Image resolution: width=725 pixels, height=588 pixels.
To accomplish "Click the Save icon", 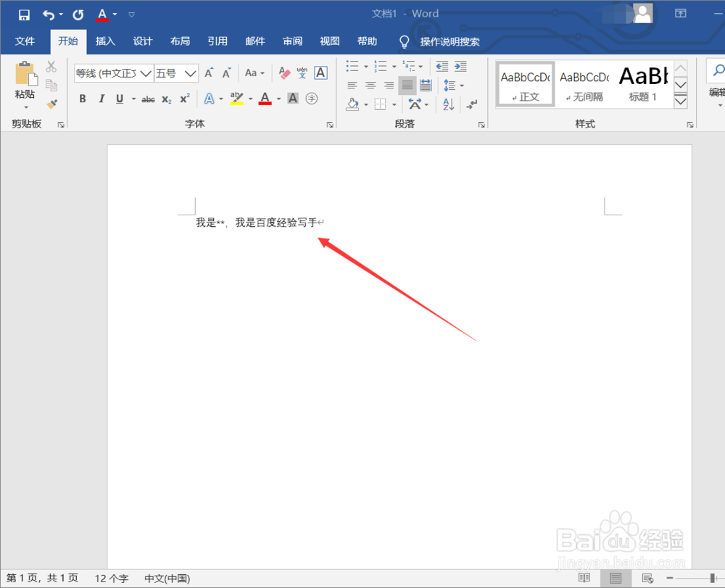I will pos(24,13).
